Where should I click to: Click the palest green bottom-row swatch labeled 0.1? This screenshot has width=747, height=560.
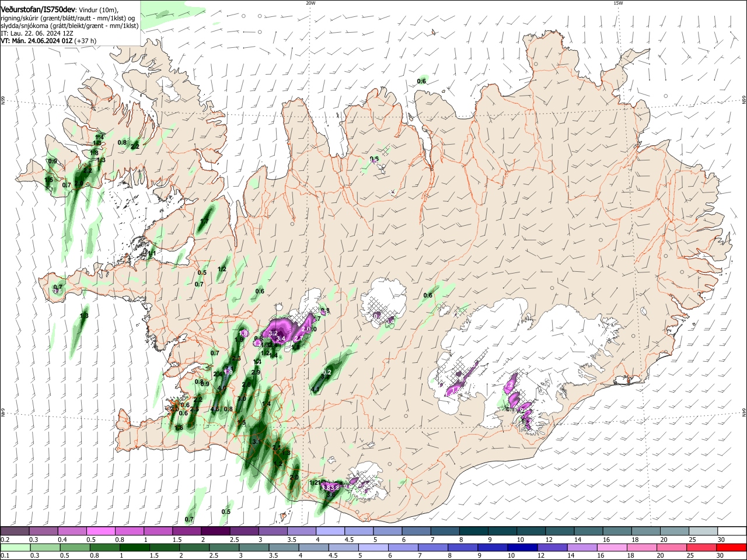tap(15, 547)
